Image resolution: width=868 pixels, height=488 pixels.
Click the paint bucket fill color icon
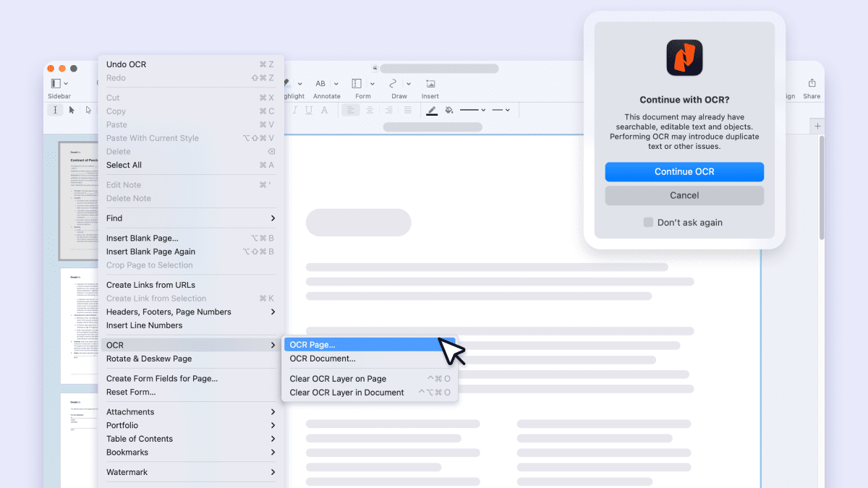coord(448,110)
